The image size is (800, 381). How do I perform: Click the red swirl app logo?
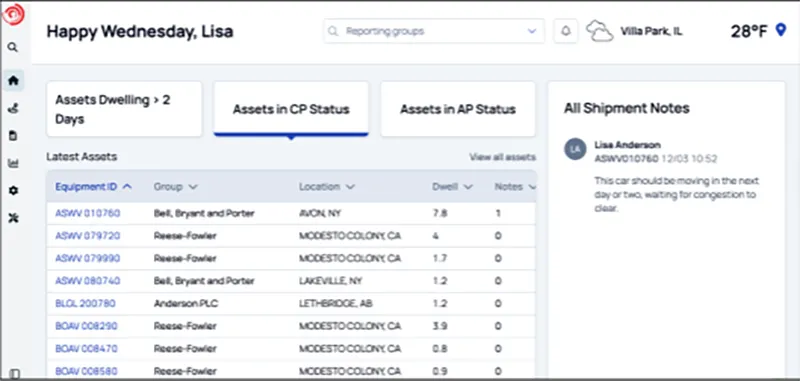[x=13, y=14]
